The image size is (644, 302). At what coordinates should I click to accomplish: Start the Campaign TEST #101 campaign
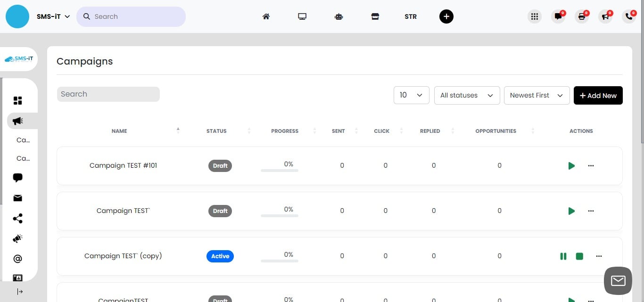click(x=571, y=166)
